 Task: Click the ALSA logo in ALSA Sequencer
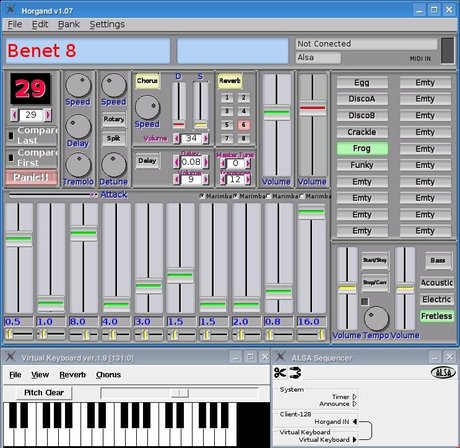click(443, 372)
